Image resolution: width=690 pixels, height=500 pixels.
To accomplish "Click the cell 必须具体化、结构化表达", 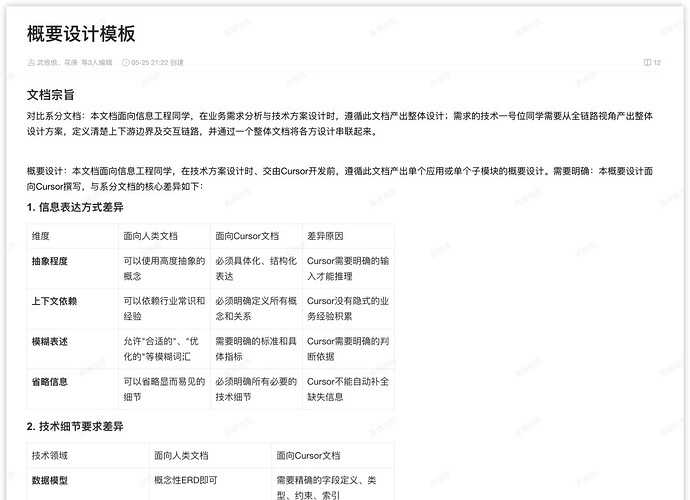I will (x=257, y=268).
